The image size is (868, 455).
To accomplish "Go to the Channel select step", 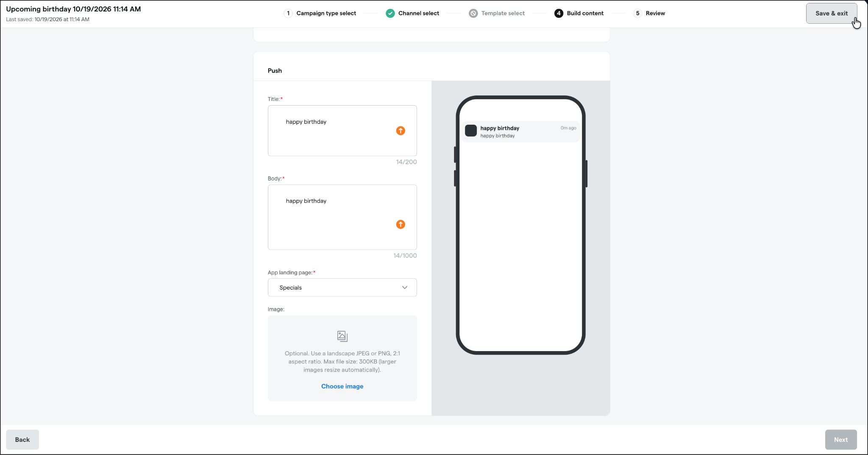I will click(x=412, y=13).
